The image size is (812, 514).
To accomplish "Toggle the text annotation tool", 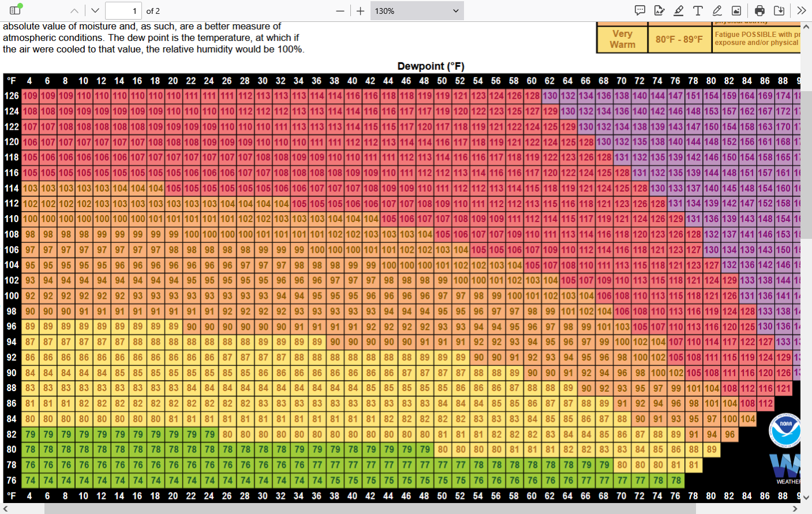I will pyautogui.click(x=698, y=10).
